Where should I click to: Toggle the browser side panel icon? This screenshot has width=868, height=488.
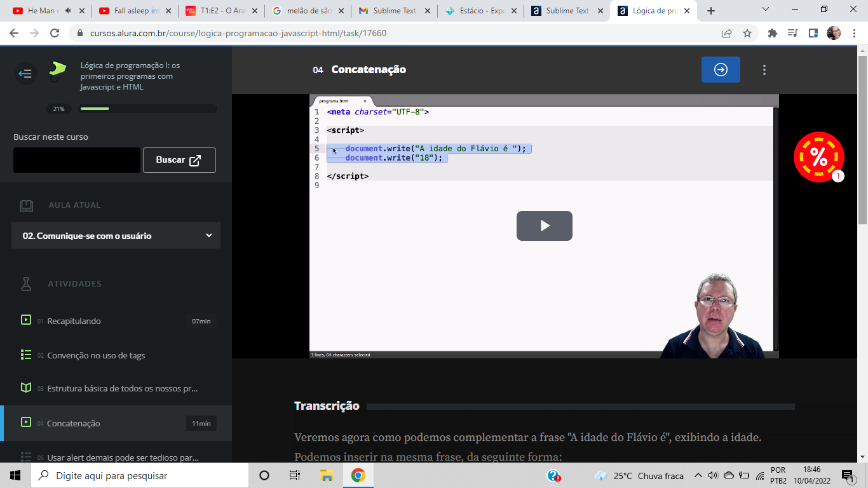point(813,33)
